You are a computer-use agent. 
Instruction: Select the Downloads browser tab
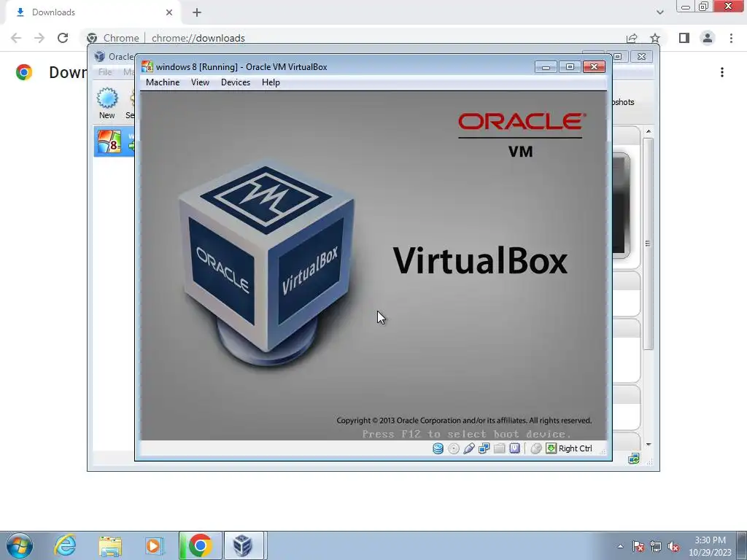[x=93, y=12]
